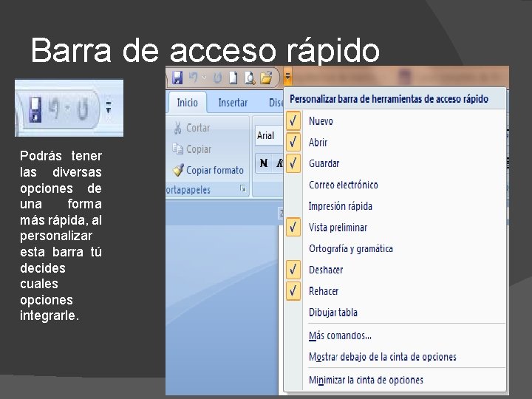Click the Print preview icon in quick access toolbar
Image resolution: width=532 pixels, height=399 pixels.
point(250,78)
